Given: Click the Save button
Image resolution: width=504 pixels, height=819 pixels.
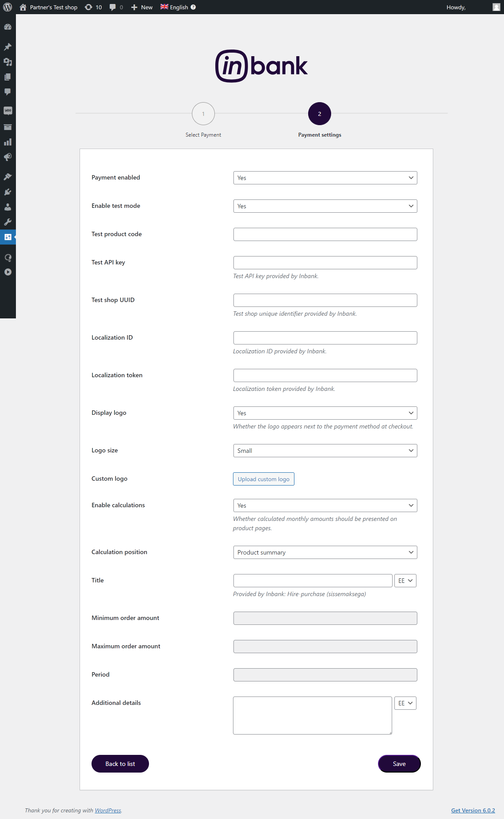Looking at the screenshot, I should coord(399,764).
